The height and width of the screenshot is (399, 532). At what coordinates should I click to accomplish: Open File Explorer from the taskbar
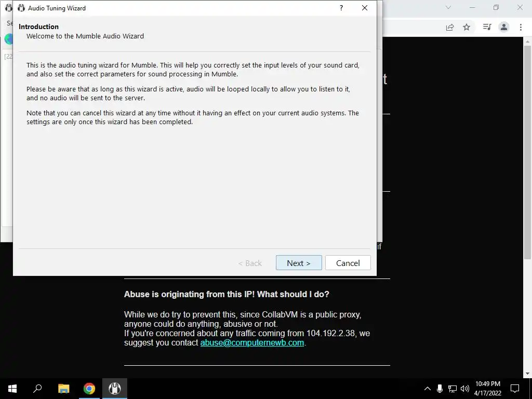click(63, 389)
